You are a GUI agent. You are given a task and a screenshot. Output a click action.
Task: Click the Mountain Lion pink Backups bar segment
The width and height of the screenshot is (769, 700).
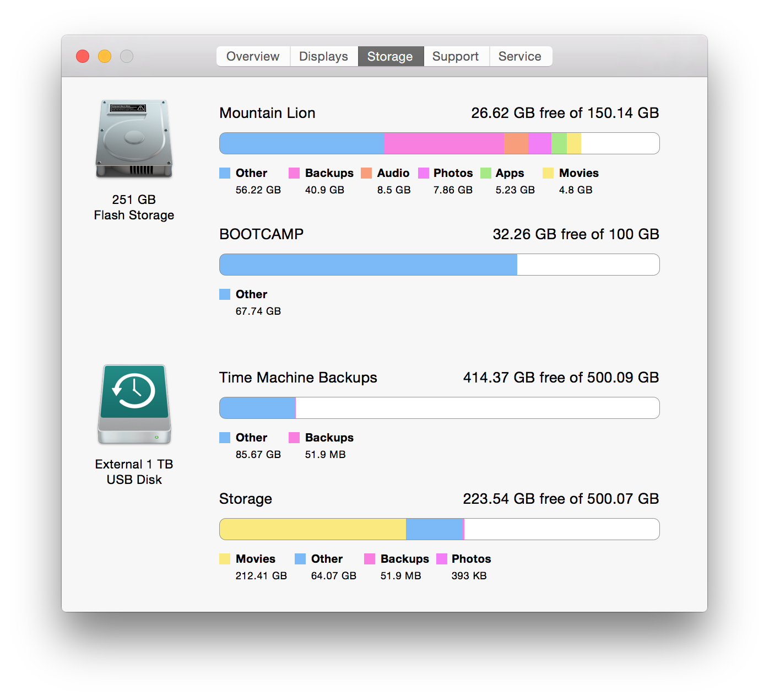[444, 143]
